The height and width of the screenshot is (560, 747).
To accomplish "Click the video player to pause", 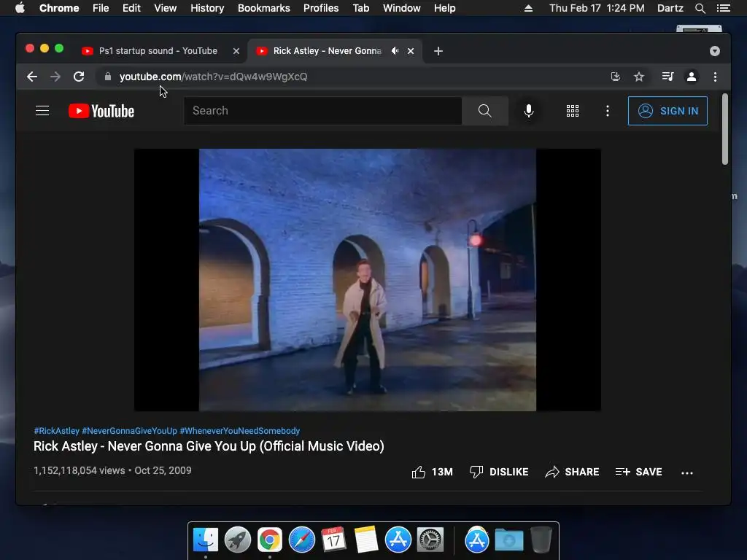I will pos(368,280).
